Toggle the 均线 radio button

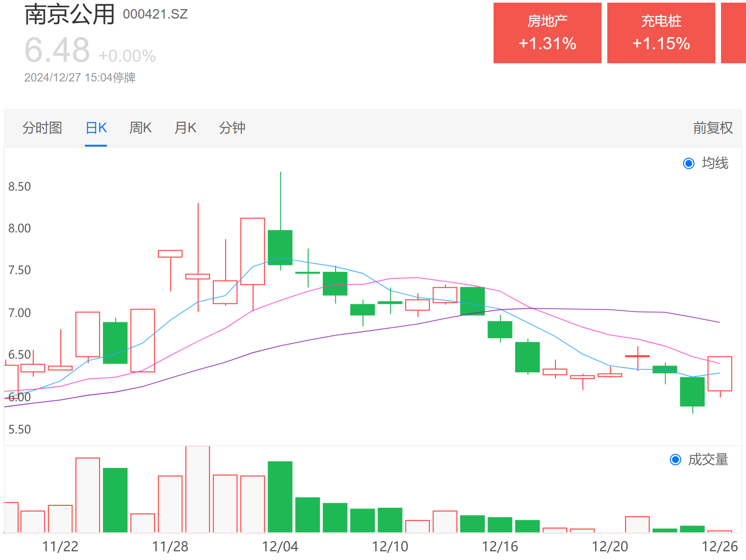(689, 163)
